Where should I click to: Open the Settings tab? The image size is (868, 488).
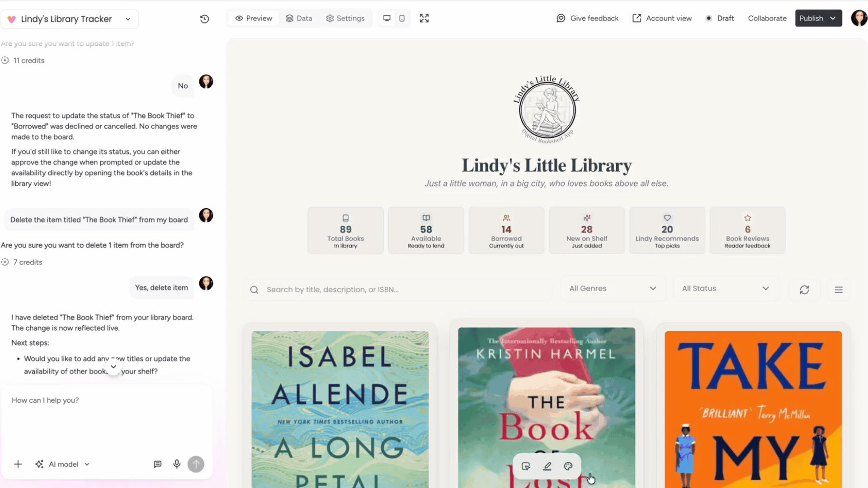[345, 19]
